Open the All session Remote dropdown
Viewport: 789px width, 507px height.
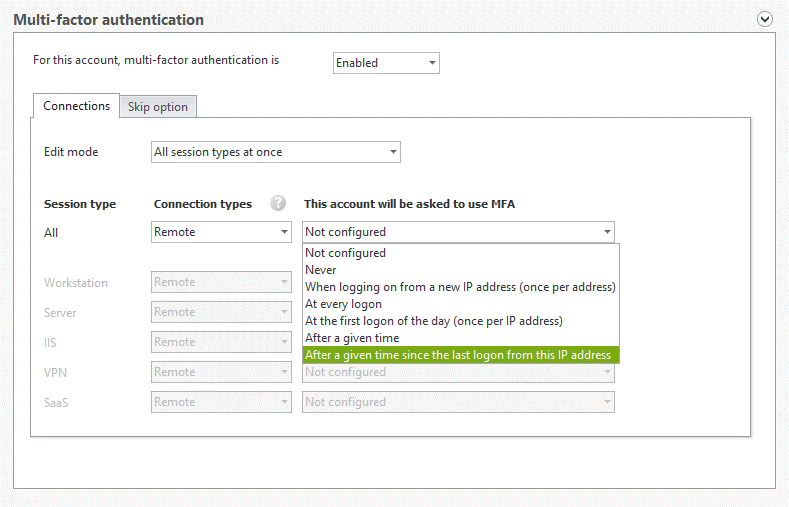221,232
